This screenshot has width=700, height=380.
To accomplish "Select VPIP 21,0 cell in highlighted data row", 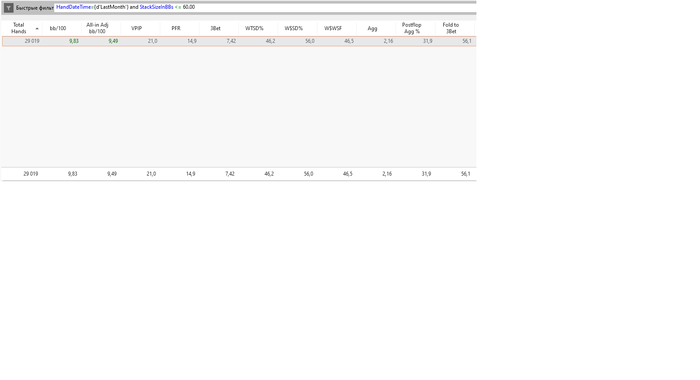I will (x=152, y=41).
